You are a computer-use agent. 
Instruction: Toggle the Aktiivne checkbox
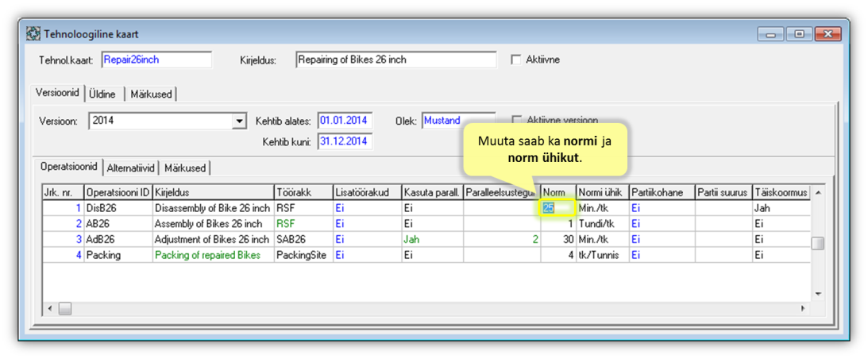click(516, 60)
